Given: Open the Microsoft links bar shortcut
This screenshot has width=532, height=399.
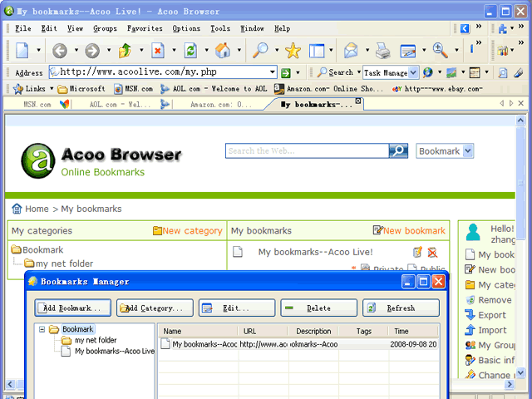Looking at the screenshot, I should (x=81, y=89).
